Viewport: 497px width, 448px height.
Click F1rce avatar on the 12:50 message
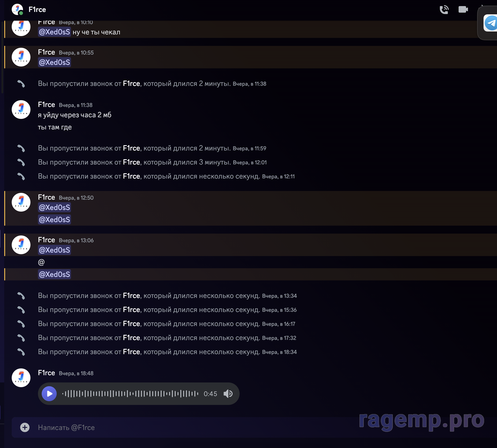click(x=21, y=202)
